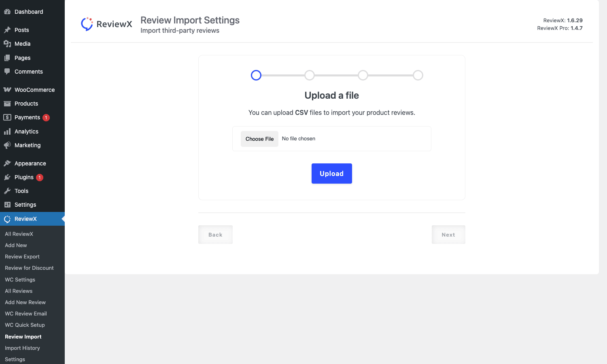Viewport: 607px width, 364px height.
Task: Click the Products box icon
Action: click(x=7, y=104)
